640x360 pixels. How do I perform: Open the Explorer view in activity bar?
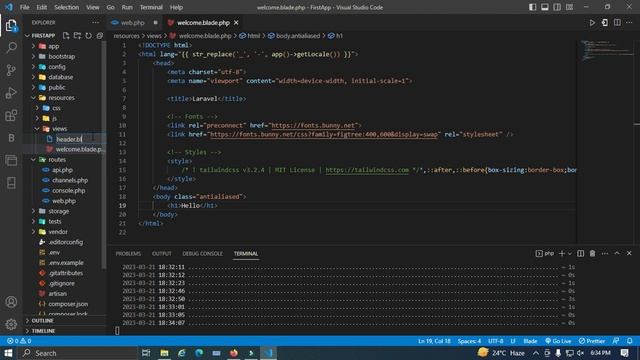11,26
